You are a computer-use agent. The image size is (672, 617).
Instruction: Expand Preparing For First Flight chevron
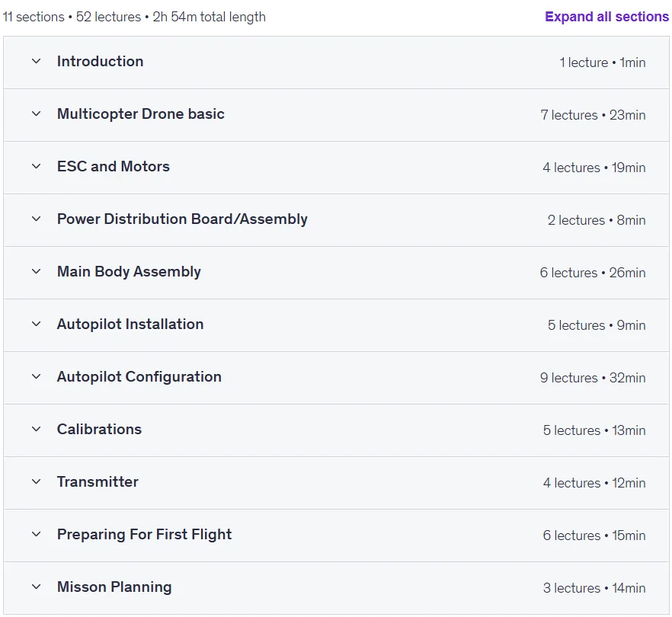coord(37,534)
